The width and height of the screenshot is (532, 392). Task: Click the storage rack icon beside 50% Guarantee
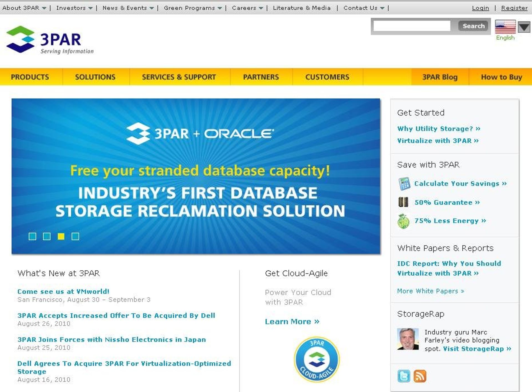[x=403, y=202]
